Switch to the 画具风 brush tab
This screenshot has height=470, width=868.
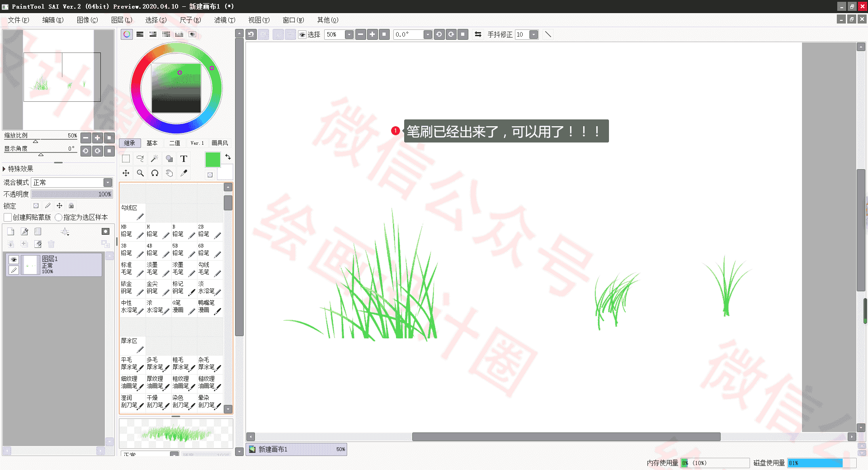(220, 143)
